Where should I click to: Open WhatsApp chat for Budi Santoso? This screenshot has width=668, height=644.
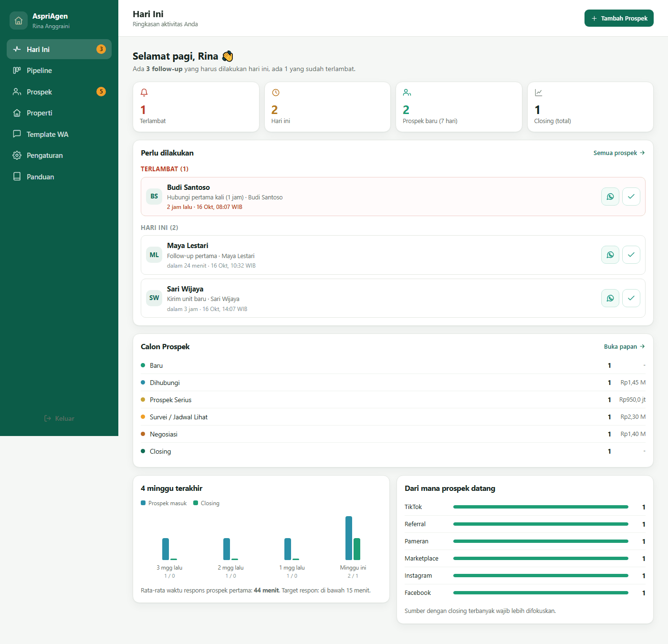tap(610, 197)
